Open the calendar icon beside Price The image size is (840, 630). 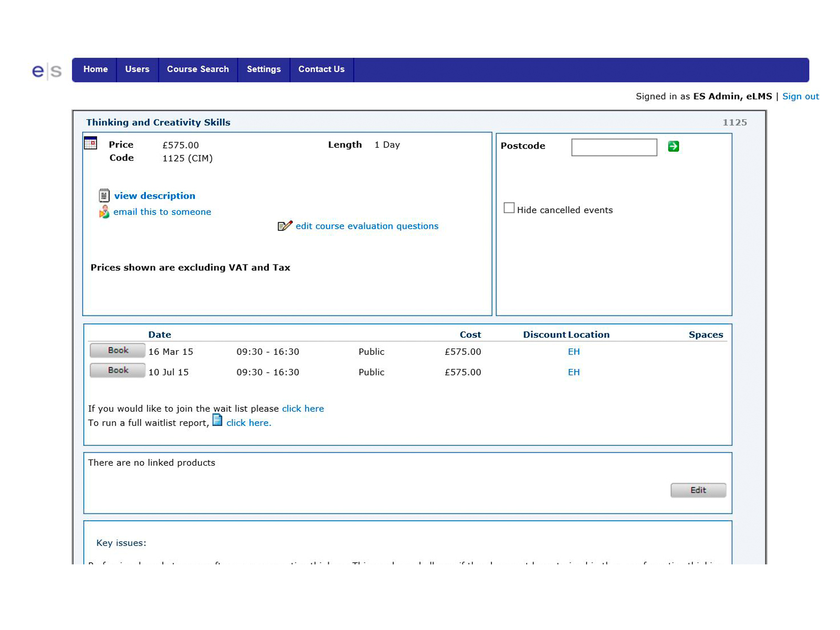point(91,143)
